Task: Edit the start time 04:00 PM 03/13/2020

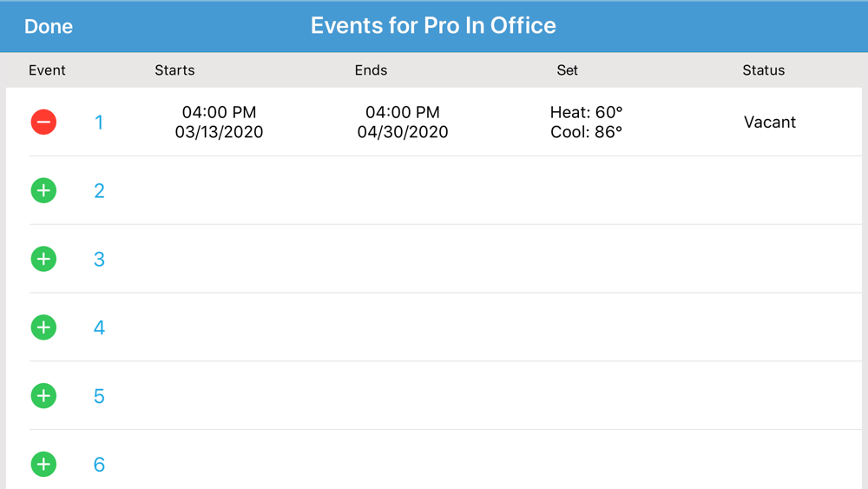Action: 220,122
